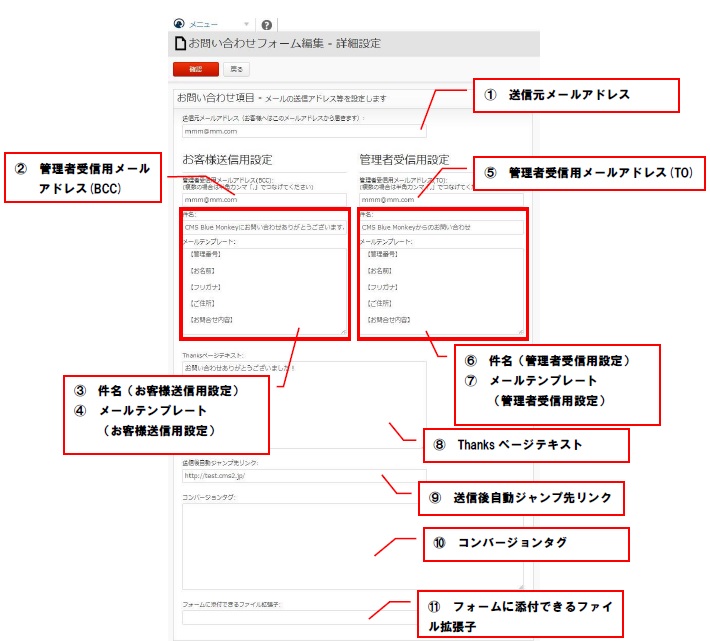Click the 管理者受信用 件名 subject field
The width and height of the screenshot is (710, 641).
pos(441,227)
